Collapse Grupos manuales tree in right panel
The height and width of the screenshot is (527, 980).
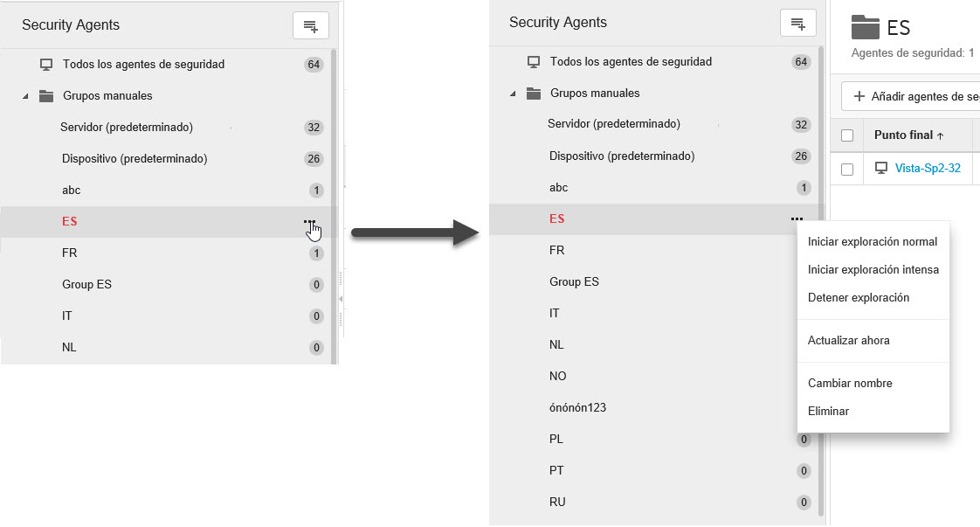coord(513,94)
